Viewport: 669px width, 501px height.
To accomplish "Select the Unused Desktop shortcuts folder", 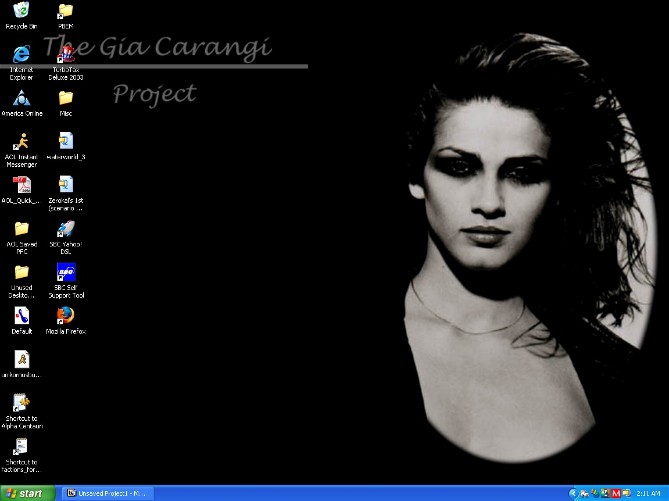I will [x=21, y=272].
